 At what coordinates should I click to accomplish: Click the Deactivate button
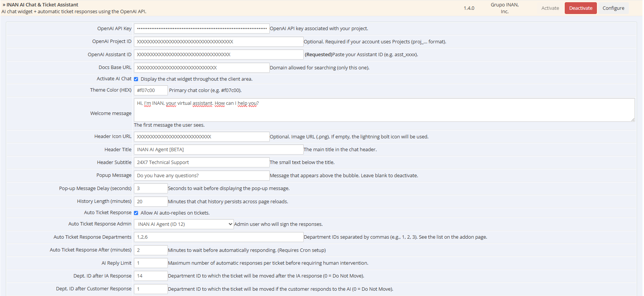coord(580,8)
